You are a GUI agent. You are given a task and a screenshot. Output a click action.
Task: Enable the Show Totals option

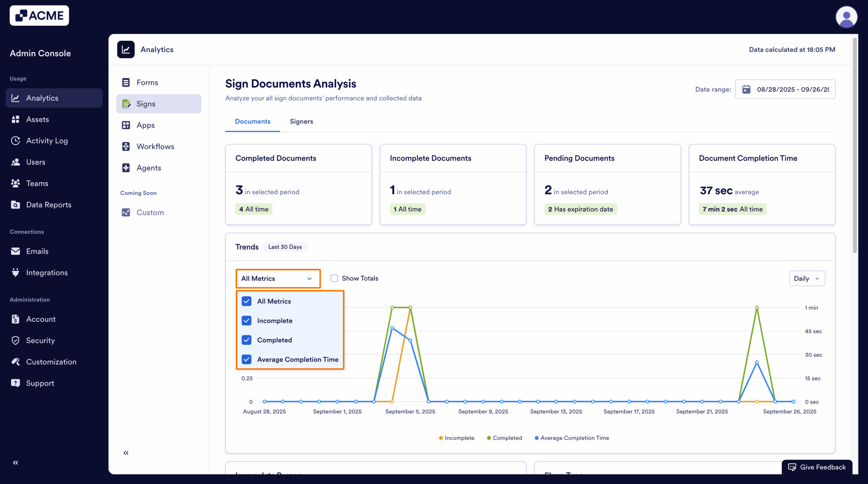334,278
